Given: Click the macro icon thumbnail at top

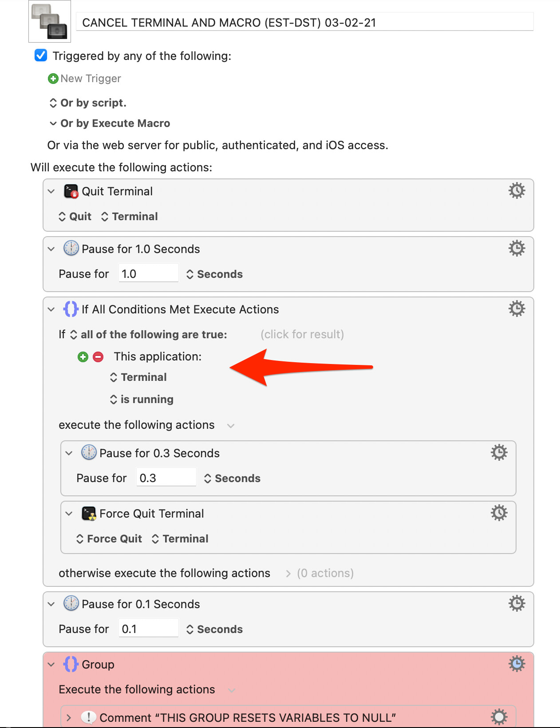Looking at the screenshot, I should click(x=50, y=21).
